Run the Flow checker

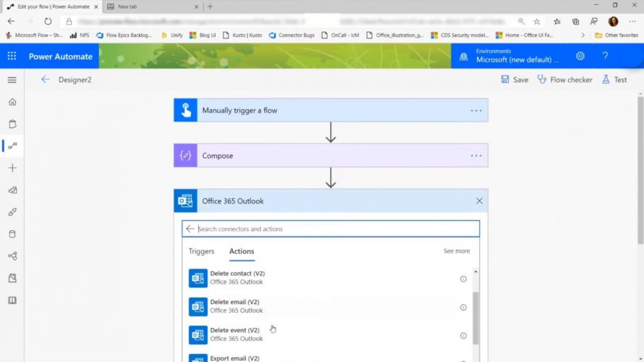click(564, 80)
